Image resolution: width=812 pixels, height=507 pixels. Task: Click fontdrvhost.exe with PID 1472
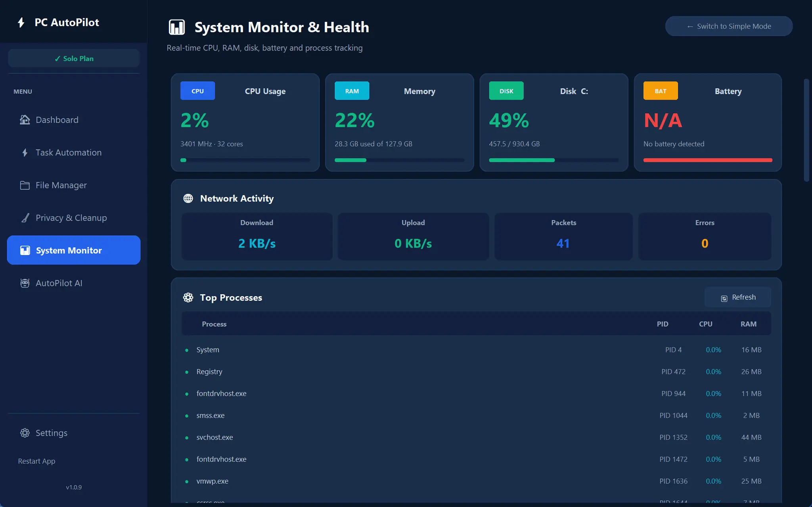(221, 459)
